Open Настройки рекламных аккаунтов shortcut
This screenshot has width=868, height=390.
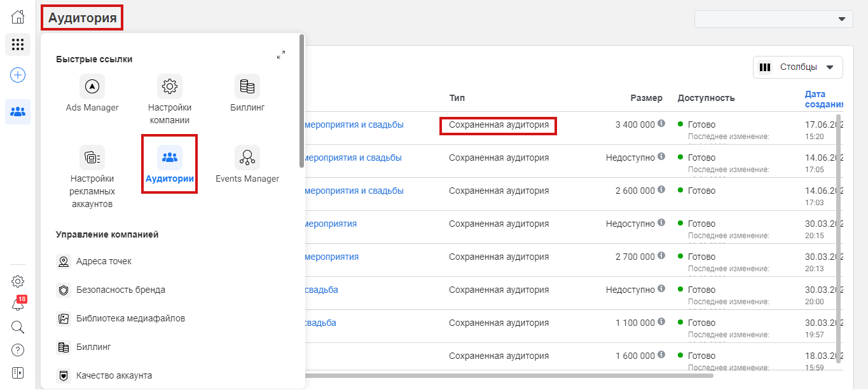92,158
